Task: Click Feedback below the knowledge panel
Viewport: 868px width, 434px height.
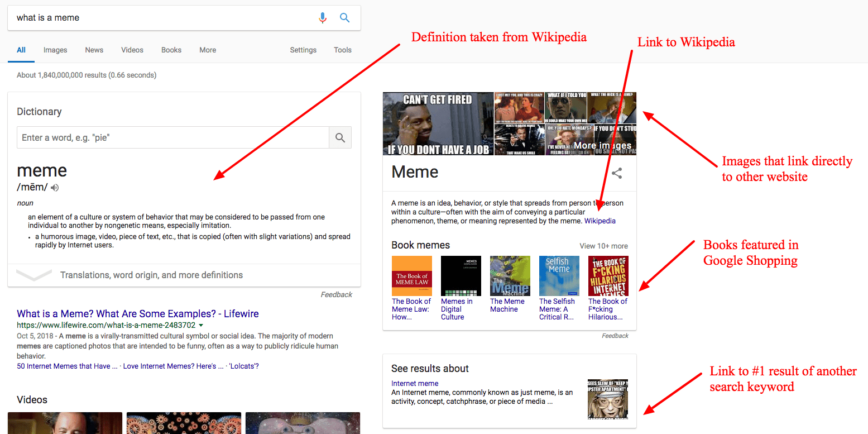Action: tap(615, 336)
